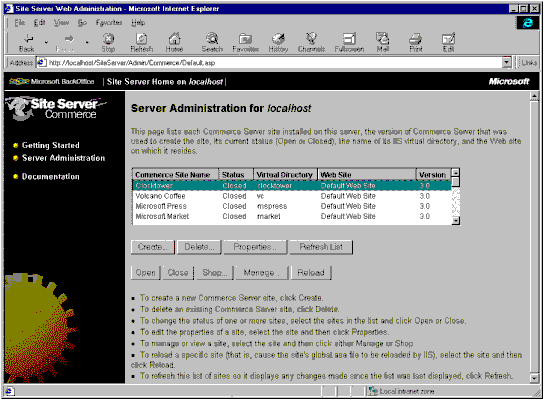
Task: Open Getting Started link
Action: point(51,145)
